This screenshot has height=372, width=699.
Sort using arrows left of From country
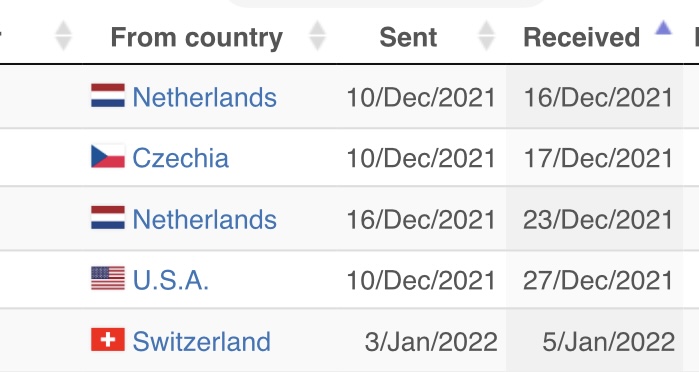(x=63, y=36)
